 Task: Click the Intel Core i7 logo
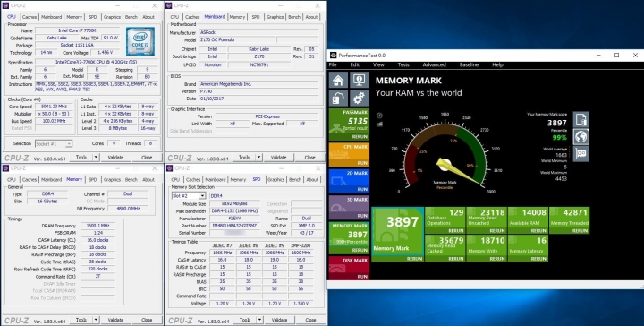point(140,41)
